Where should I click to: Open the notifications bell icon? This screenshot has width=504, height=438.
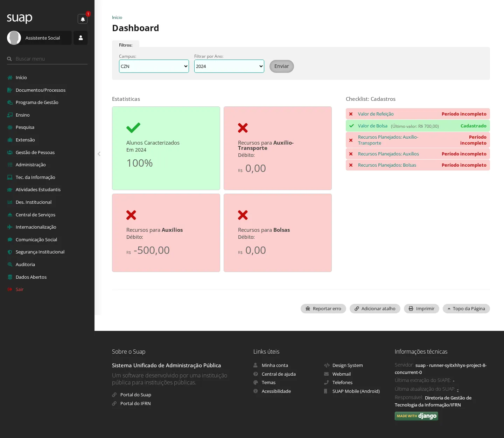[x=83, y=19]
